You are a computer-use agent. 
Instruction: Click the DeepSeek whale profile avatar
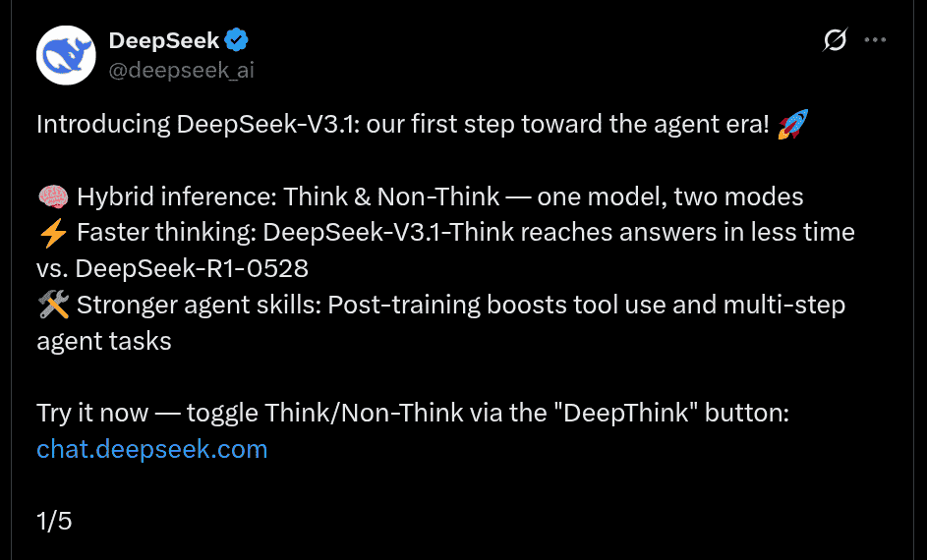[x=66, y=55]
